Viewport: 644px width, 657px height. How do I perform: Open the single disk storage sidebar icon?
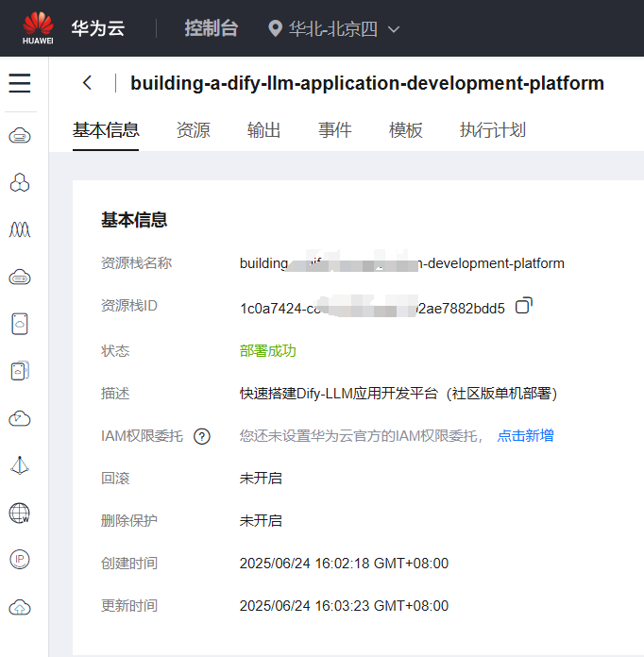point(20,324)
